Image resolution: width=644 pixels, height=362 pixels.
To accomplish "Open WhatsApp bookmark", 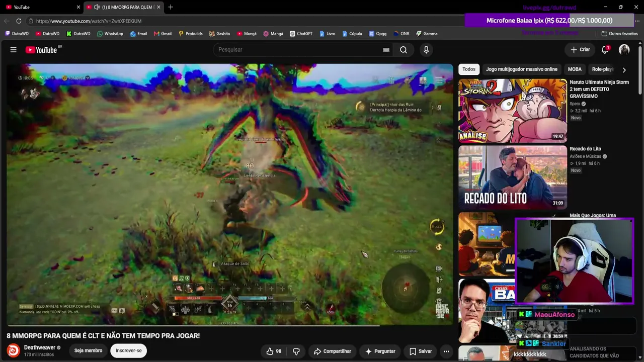I will (110, 34).
